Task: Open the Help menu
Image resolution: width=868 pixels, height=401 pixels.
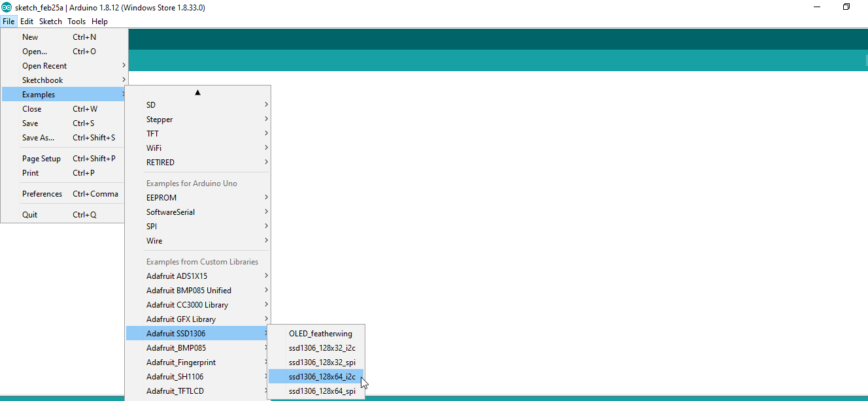Action: (99, 22)
